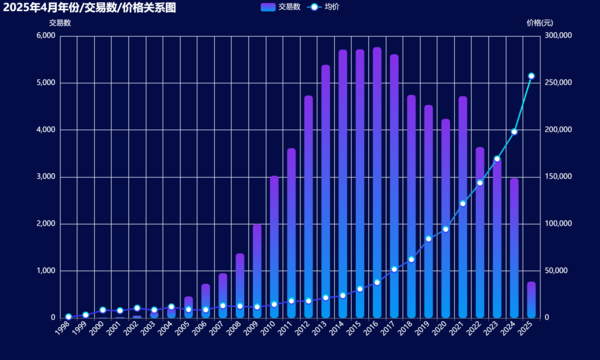
Task: Select the 2019 average price point
Action: click(429, 239)
